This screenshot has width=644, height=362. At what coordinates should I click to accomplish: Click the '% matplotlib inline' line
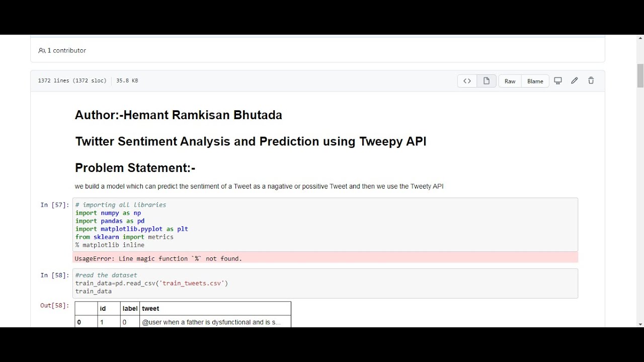(110, 245)
